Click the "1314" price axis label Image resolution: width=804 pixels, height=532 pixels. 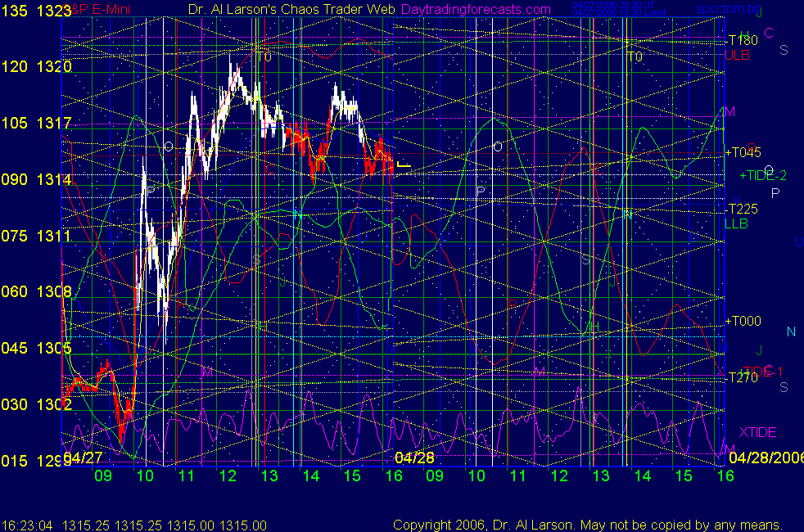[54, 179]
